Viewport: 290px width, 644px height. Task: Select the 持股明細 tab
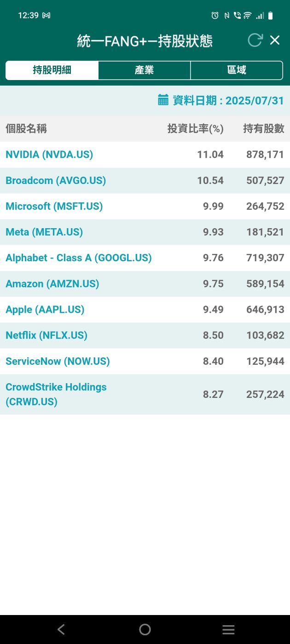[x=52, y=70]
